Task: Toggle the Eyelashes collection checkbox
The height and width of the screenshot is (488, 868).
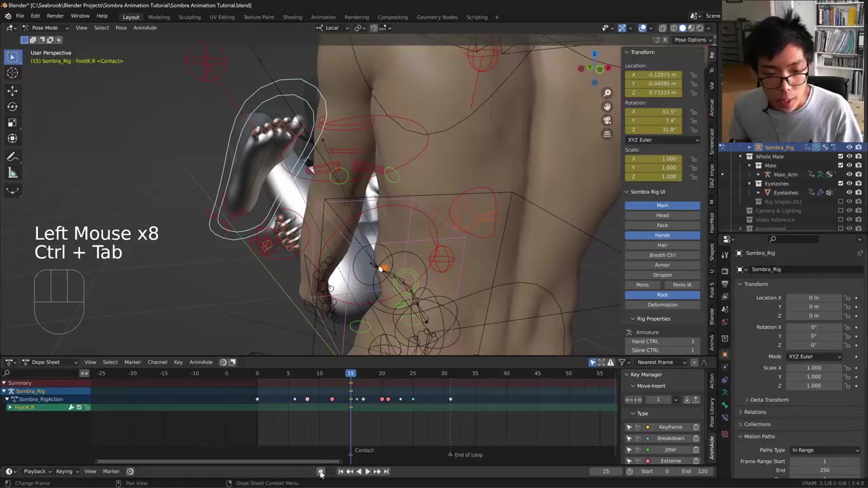Action: click(x=840, y=184)
